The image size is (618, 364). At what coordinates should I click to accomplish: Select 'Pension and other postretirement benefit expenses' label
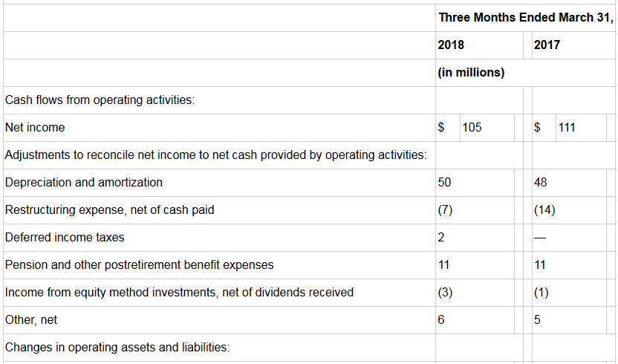(x=139, y=265)
